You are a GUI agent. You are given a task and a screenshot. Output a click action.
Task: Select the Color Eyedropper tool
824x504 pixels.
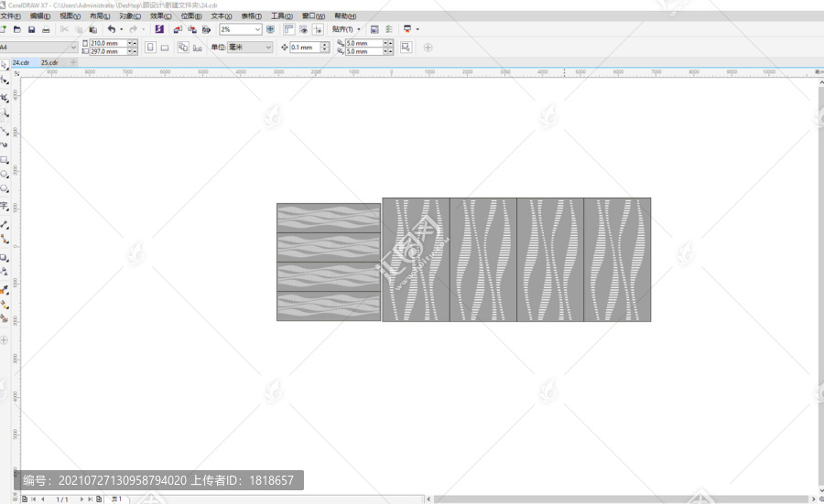(x=5, y=289)
